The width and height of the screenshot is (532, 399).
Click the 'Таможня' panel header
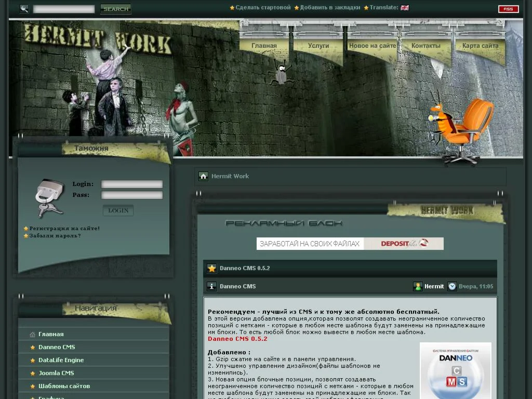point(91,148)
